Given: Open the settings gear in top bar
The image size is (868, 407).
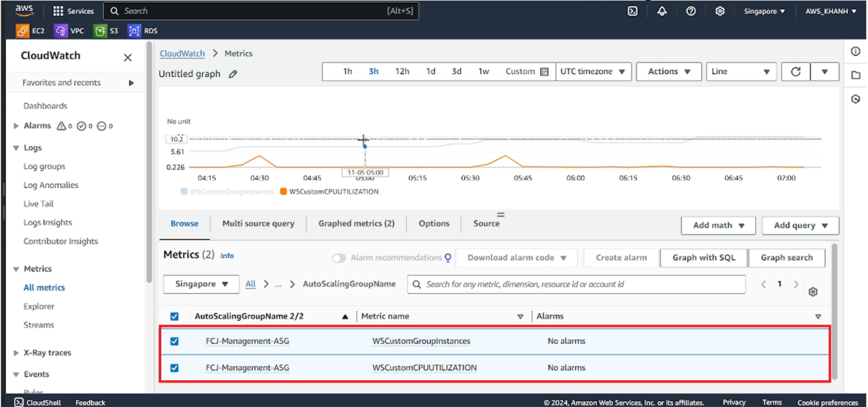Looking at the screenshot, I should point(720,11).
